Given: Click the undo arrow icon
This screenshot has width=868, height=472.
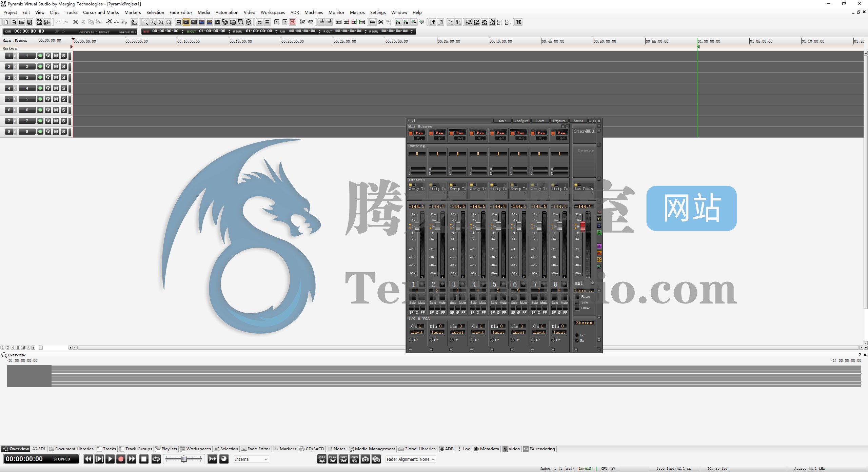Looking at the screenshot, I should coord(58,22).
